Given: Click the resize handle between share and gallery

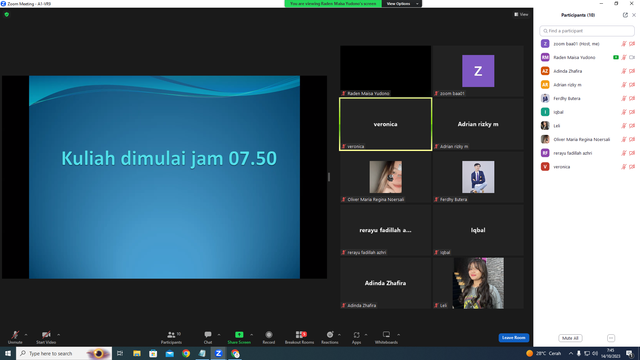Looking at the screenshot, I should click(x=329, y=177).
